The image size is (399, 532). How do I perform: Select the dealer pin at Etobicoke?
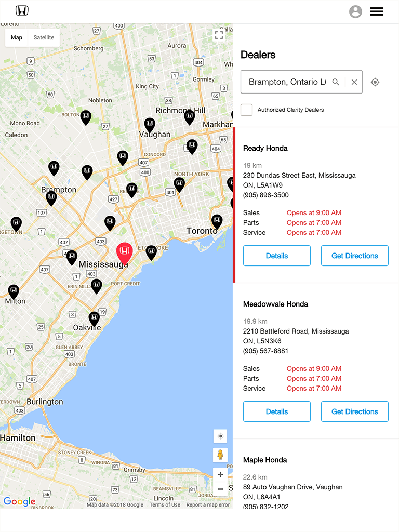pos(151,253)
